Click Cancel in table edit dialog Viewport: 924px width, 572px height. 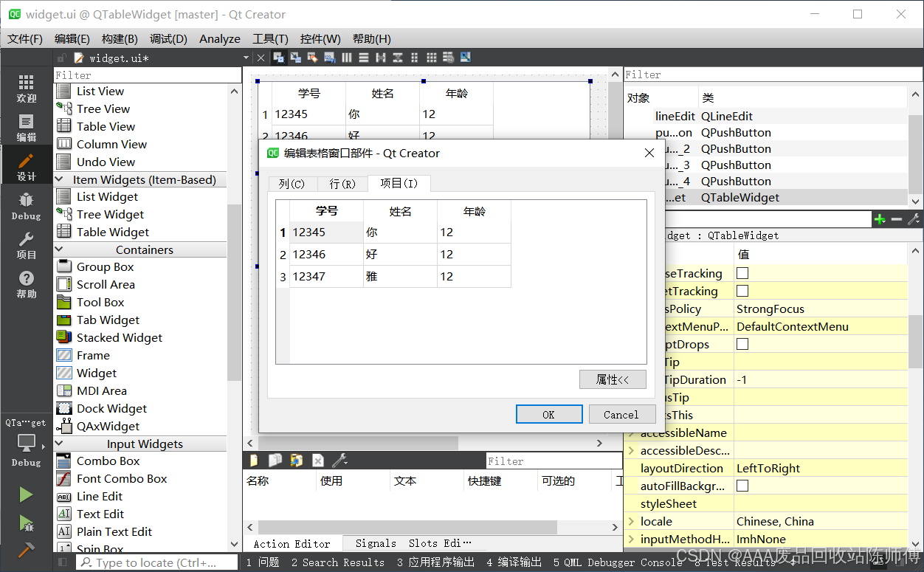coord(621,414)
